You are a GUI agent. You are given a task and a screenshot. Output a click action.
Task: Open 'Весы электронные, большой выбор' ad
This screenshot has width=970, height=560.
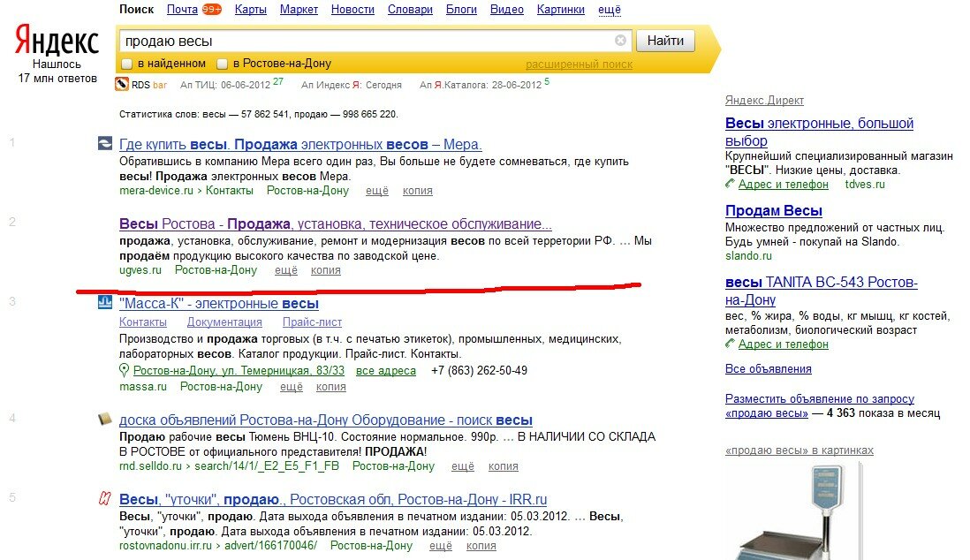tap(819, 132)
